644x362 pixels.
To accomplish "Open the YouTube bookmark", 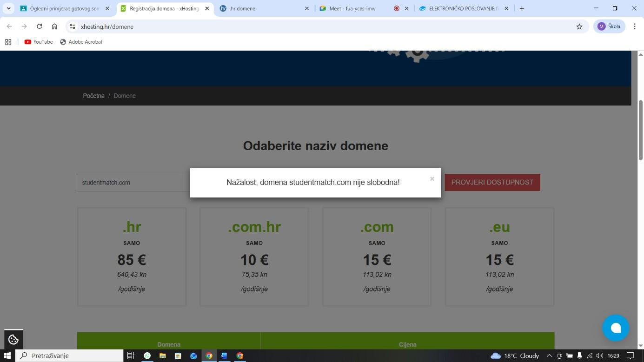I will 39,42.
